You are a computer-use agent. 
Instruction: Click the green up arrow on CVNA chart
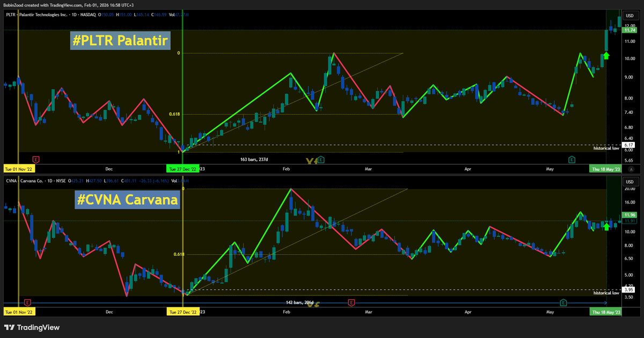[606, 226]
